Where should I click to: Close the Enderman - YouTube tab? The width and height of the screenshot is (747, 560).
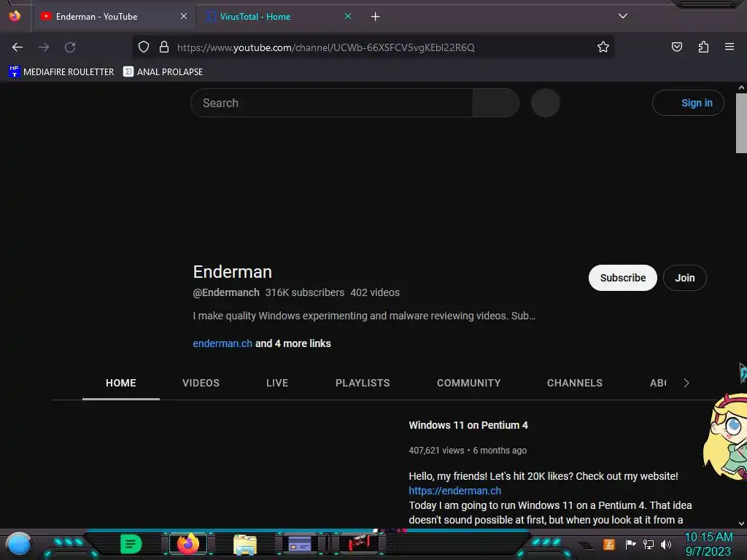tap(184, 16)
